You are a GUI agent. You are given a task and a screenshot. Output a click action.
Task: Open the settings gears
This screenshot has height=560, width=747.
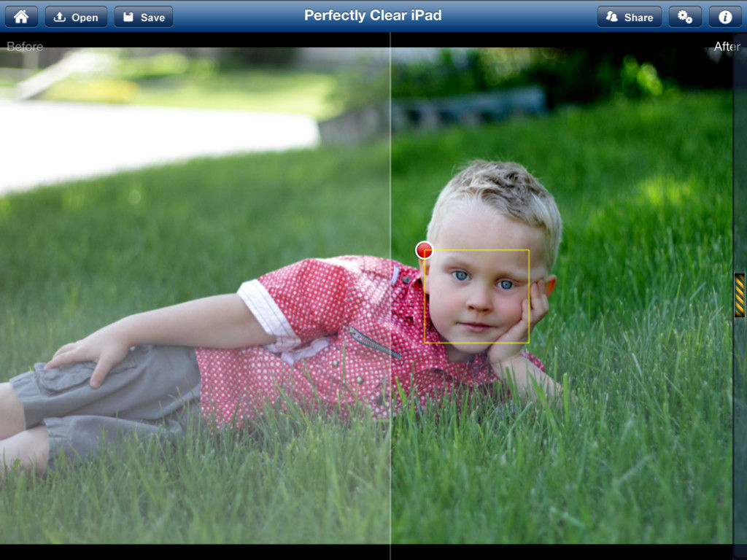click(685, 17)
